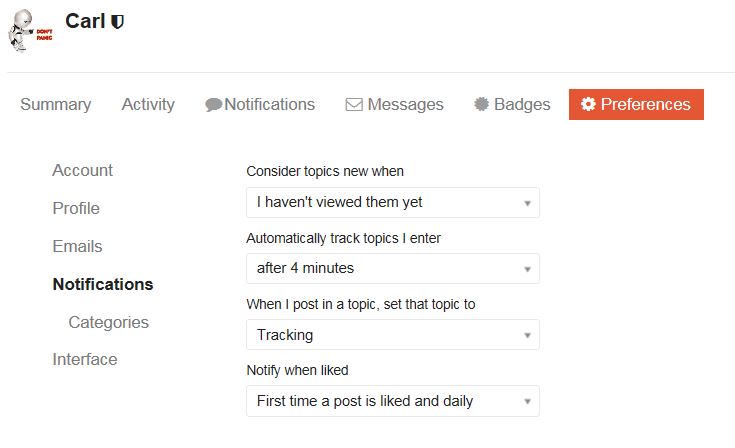Expand the 'Notify when liked' dropdown
The height and width of the screenshot is (448, 735).
[393, 401]
